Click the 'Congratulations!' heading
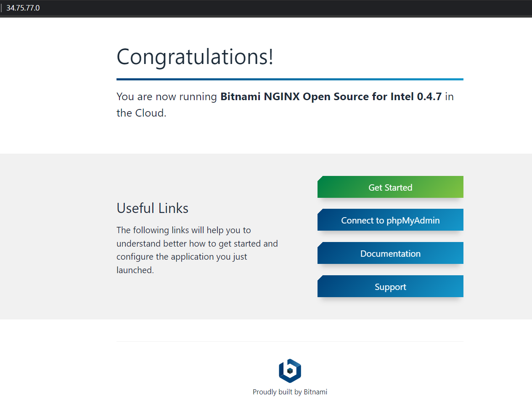 point(195,57)
